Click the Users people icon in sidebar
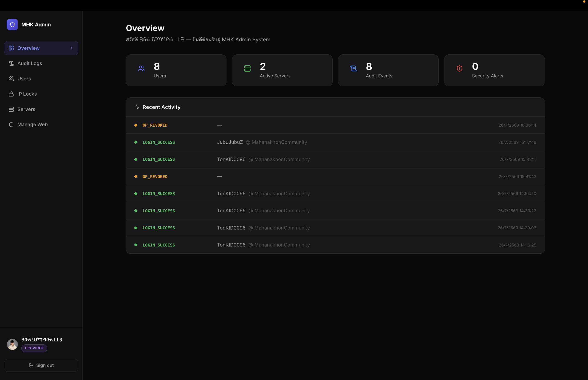This screenshot has width=588, height=380. point(11,79)
